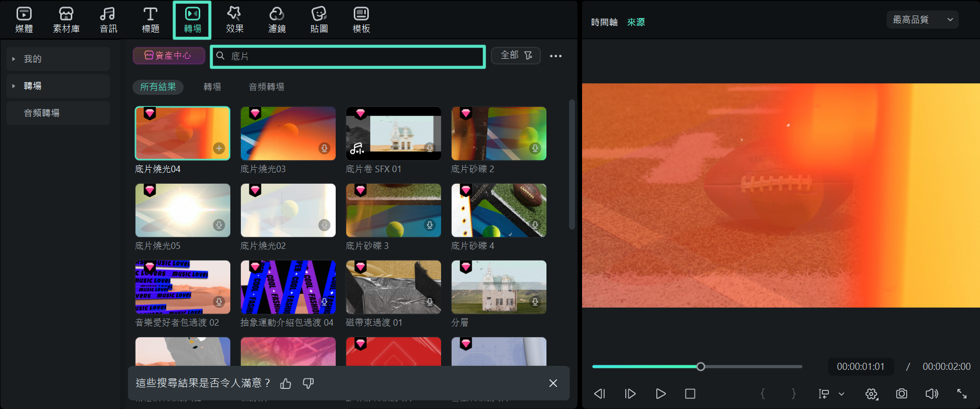The width and height of the screenshot is (980, 409).
Task: Click the thumbs up feedback icon
Action: coord(286,383)
